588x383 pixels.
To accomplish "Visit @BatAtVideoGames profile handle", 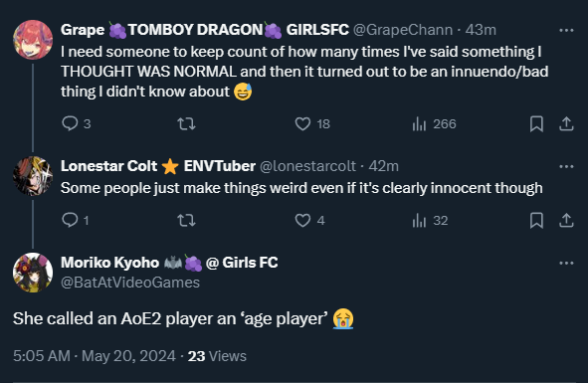I will coord(130,283).
